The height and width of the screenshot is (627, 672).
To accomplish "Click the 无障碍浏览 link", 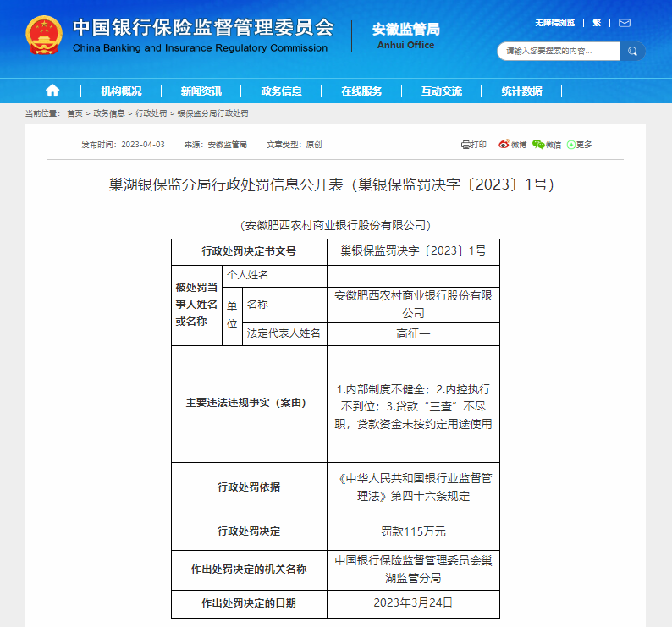I will [x=555, y=23].
